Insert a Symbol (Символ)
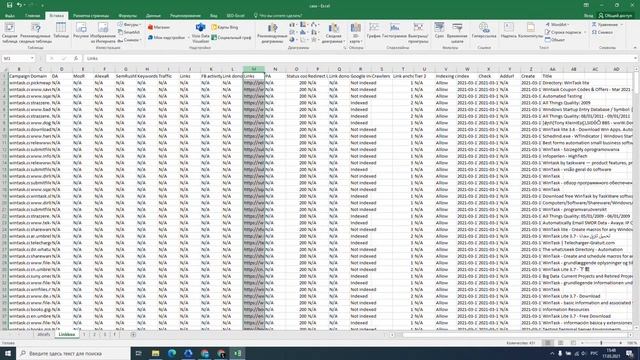 tap(602, 32)
